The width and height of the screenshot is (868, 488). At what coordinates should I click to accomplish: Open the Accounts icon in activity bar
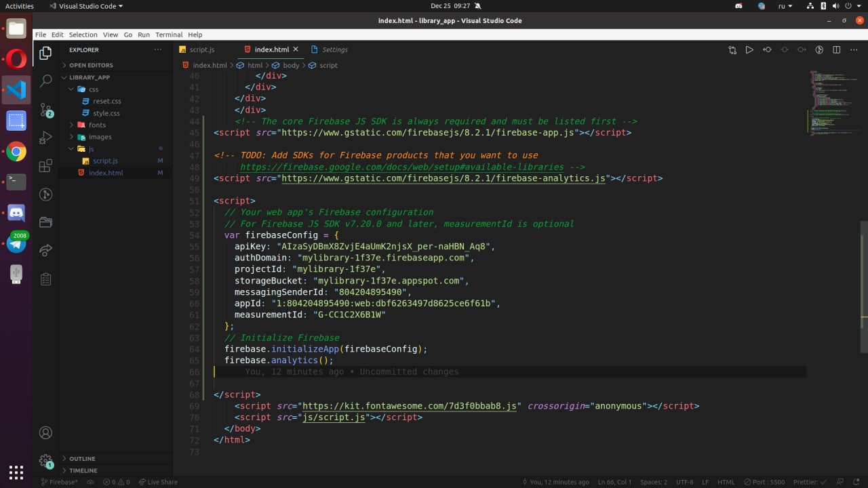pos(45,432)
